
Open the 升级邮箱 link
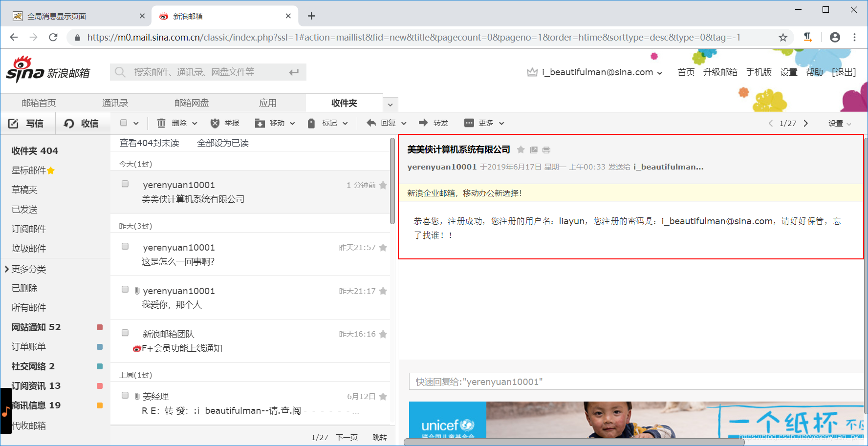[720, 72]
